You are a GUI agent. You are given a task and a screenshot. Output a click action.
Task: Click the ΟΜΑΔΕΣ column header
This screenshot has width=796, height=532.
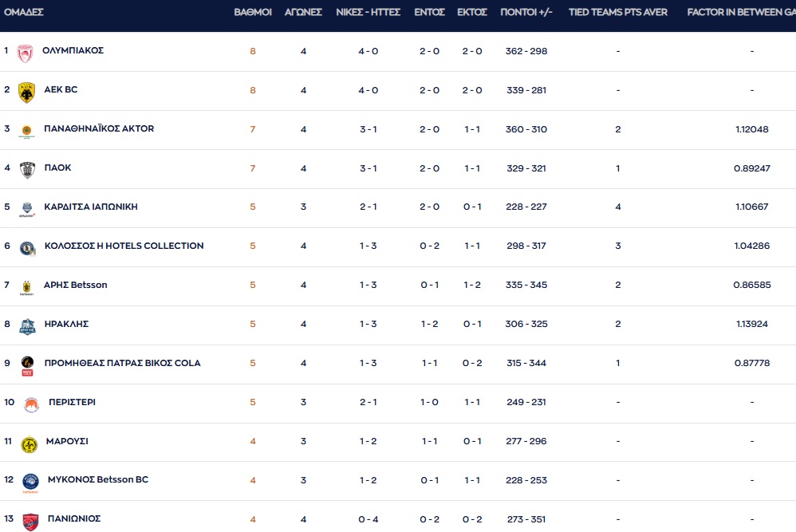pos(24,13)
